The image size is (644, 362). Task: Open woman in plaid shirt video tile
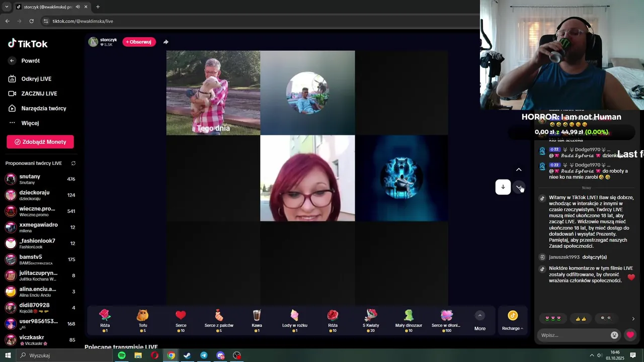click(213, 93)
